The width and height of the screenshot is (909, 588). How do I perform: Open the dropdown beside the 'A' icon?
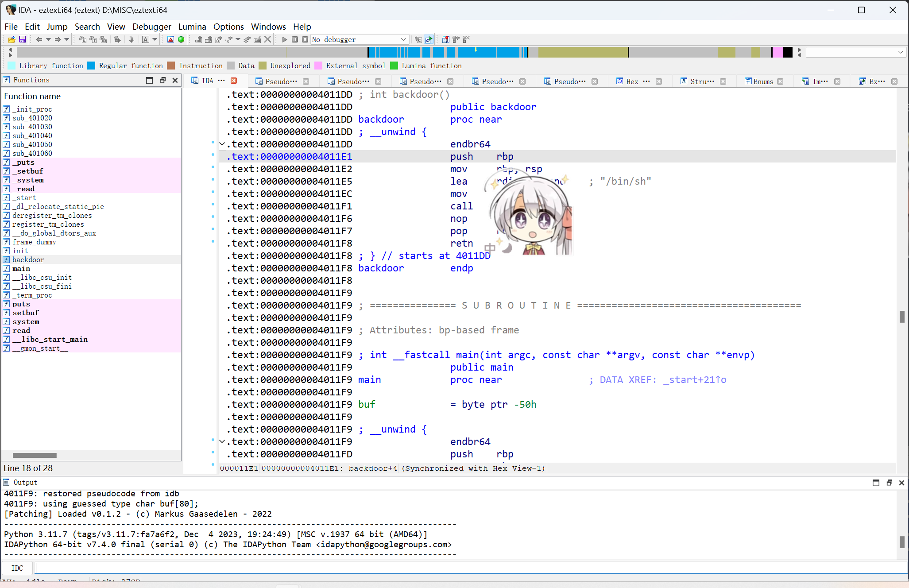click(155, 39)
